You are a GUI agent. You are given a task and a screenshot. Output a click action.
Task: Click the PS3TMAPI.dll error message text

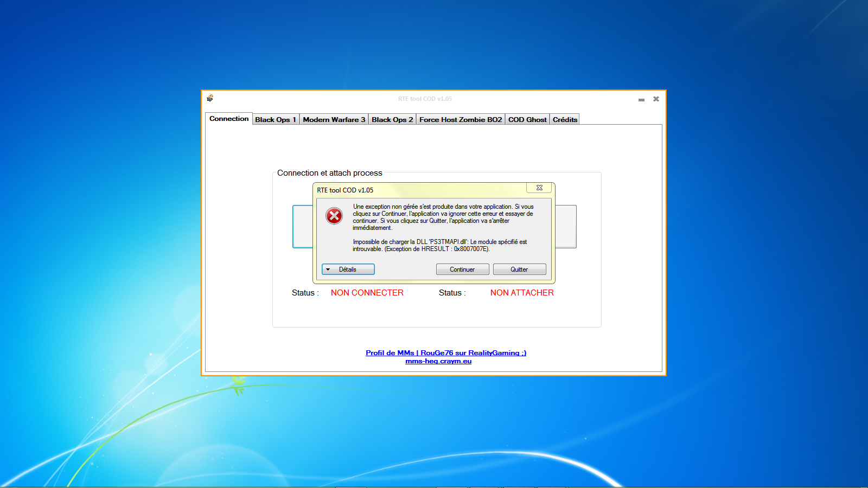coord(440,246)
